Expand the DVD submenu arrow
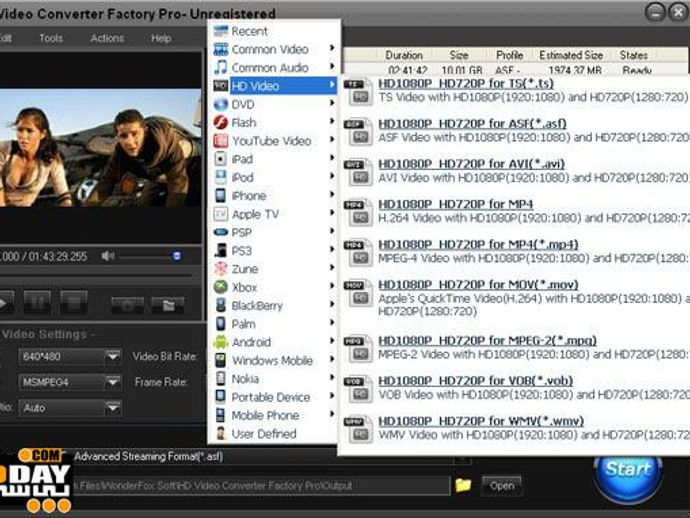Screen dimensions: 690x518 tap(332, 103)
